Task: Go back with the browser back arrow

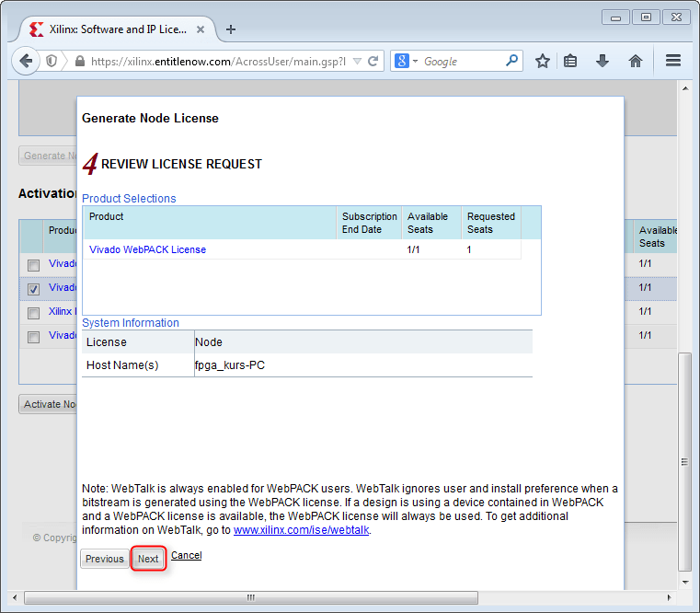Action: 24,61
